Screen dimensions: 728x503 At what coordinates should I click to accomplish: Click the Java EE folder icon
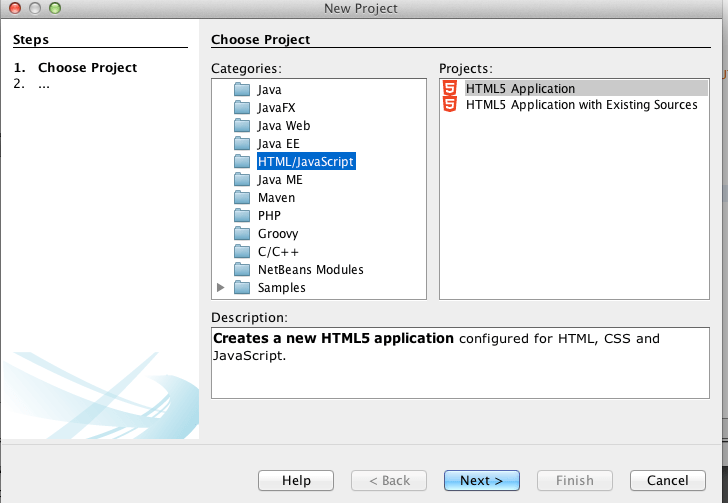242,144
